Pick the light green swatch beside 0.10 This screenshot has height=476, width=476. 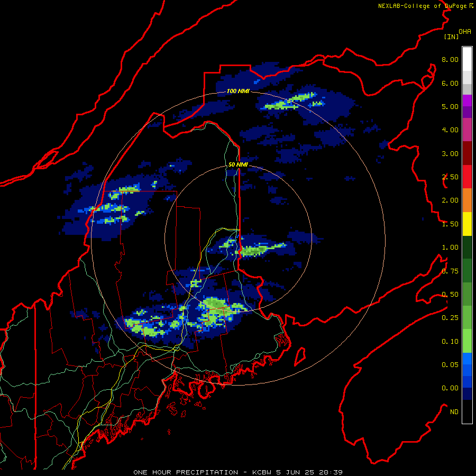click(467, 341)
